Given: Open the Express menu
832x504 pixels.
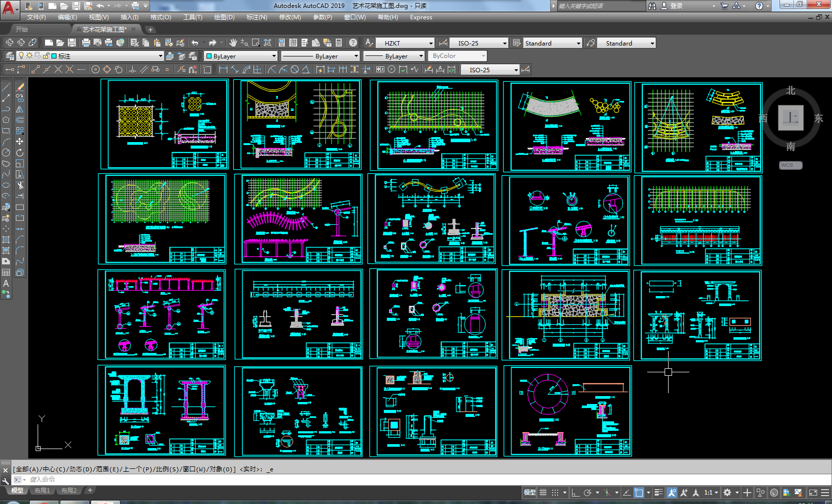Looking at the screenshot, I should [x=421, y=17].
